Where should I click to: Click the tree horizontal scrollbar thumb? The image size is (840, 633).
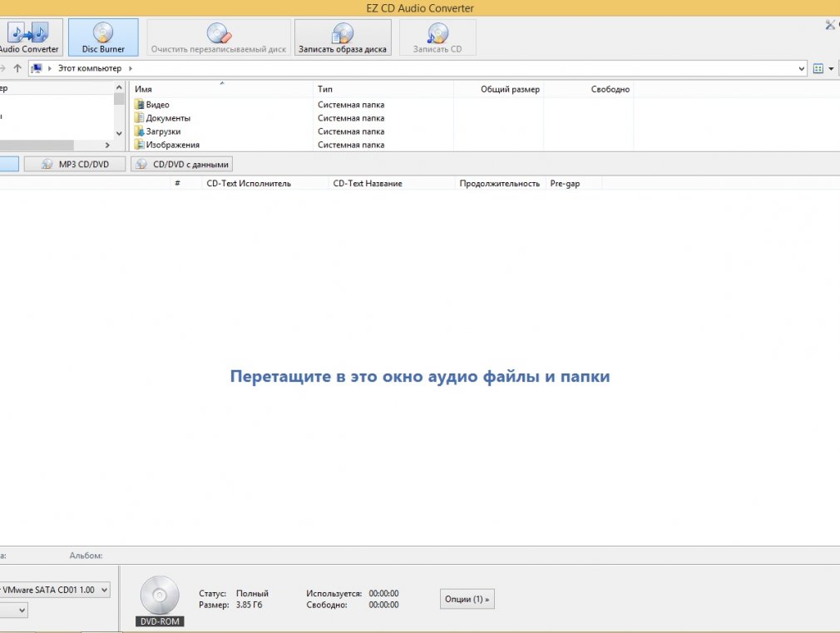37,146
